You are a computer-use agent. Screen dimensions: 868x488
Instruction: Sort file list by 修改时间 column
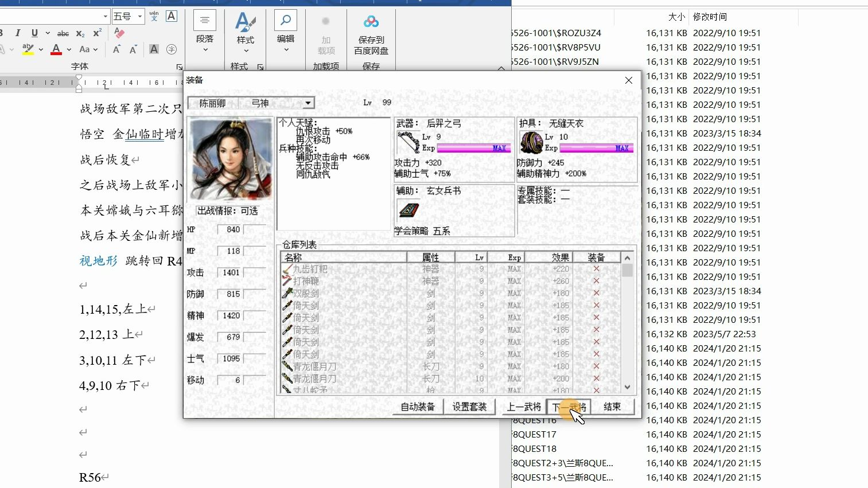click(710, 17)
